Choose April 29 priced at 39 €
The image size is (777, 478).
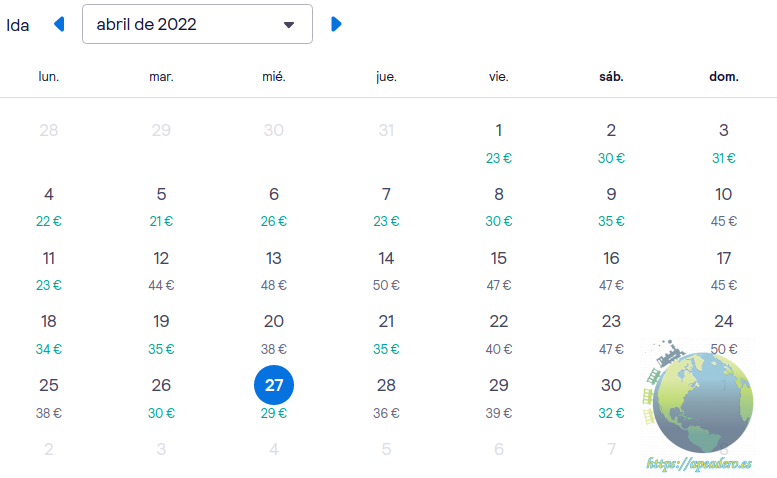point(499,397)
